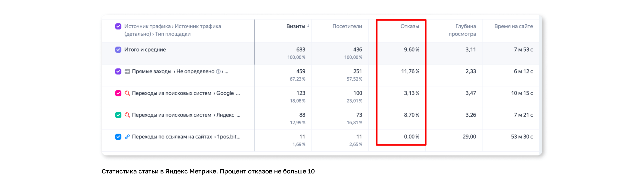Screen dimensions: 644x190
Task: Click the green color checkbox for Яндекс row
Action: tap(118, 115)
